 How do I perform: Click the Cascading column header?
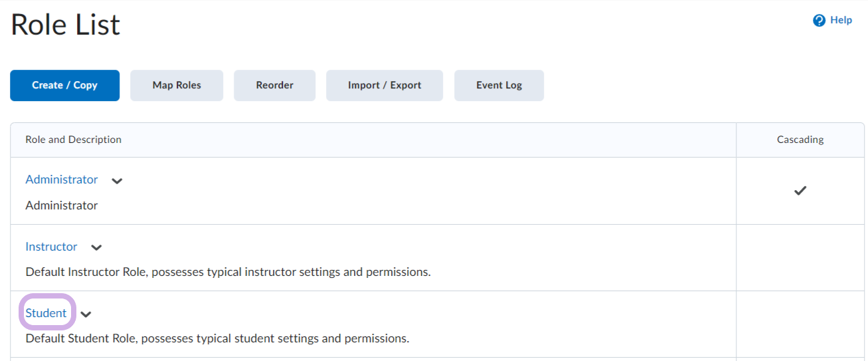[x=800, y=140]
